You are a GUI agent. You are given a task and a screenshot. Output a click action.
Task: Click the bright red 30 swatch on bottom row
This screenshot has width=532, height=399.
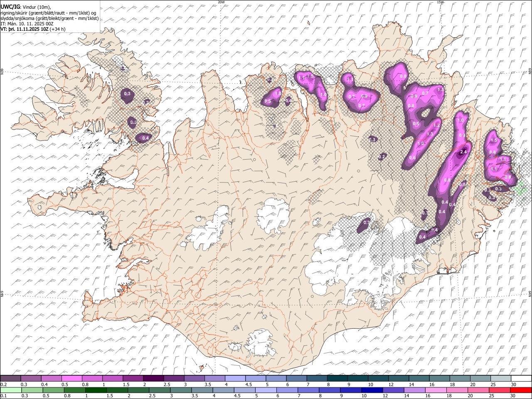point(521,390)
